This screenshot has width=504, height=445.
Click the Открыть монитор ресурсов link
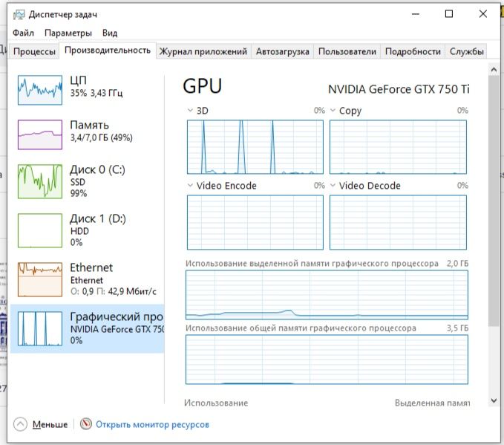tap(153, 424)
